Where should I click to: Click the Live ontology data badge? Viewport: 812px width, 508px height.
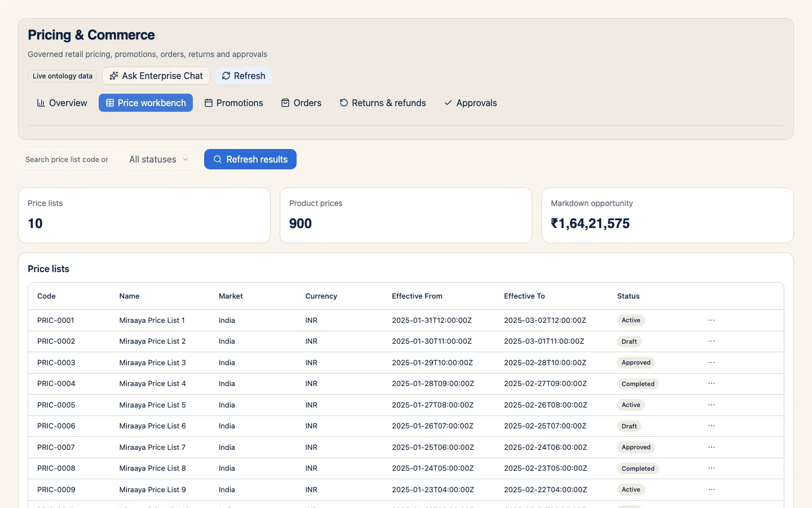[63, 76]
